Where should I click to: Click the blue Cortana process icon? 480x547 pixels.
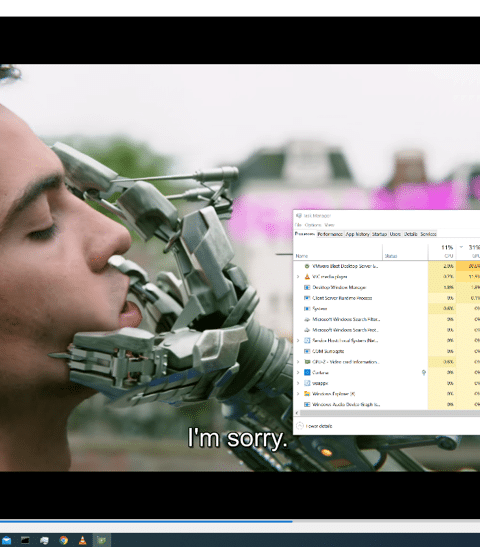(x=307, y=373)
